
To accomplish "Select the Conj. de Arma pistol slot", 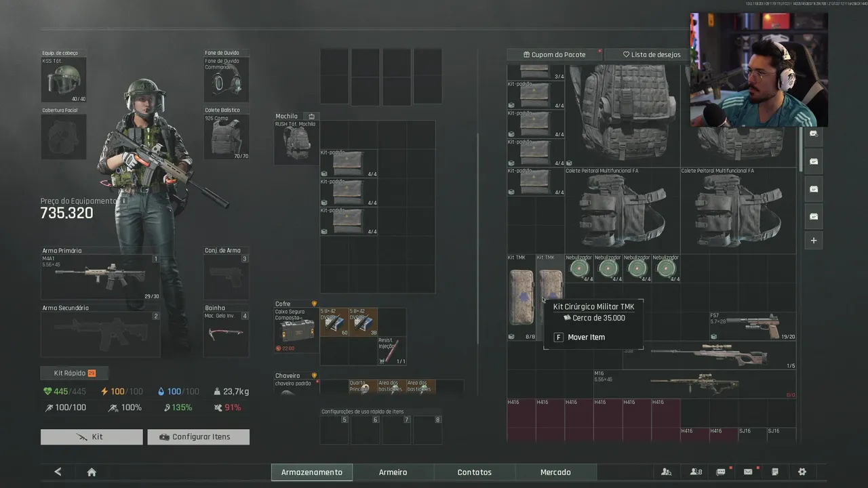I will tap(226, 277).
